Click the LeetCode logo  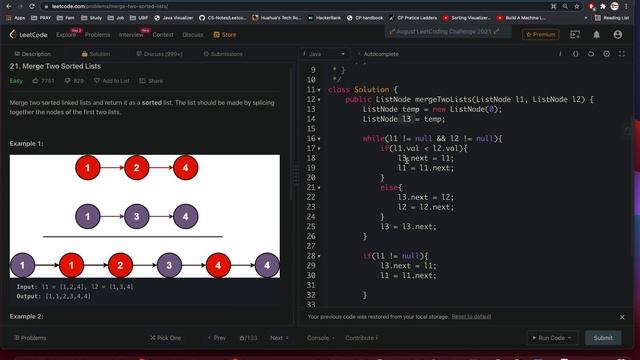coord(28,35)
